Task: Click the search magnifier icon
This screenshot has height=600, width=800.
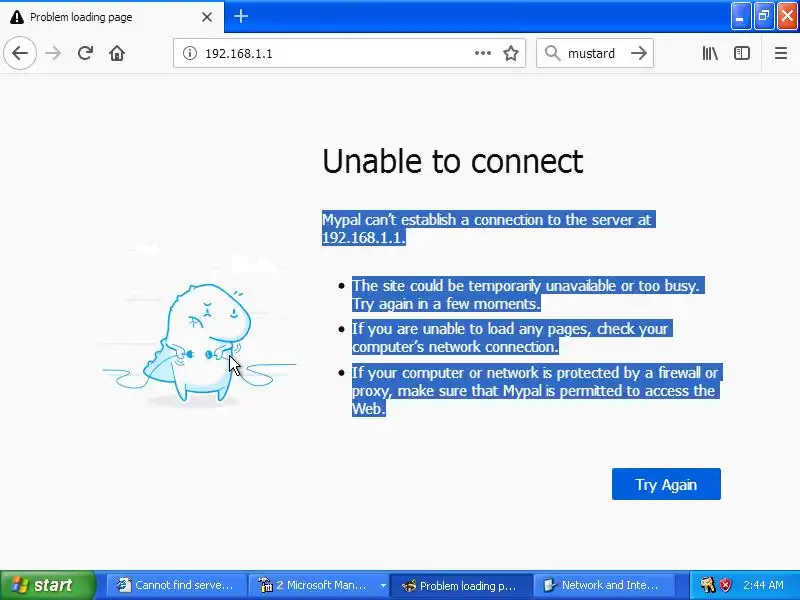Action: (x=552, y=53)
